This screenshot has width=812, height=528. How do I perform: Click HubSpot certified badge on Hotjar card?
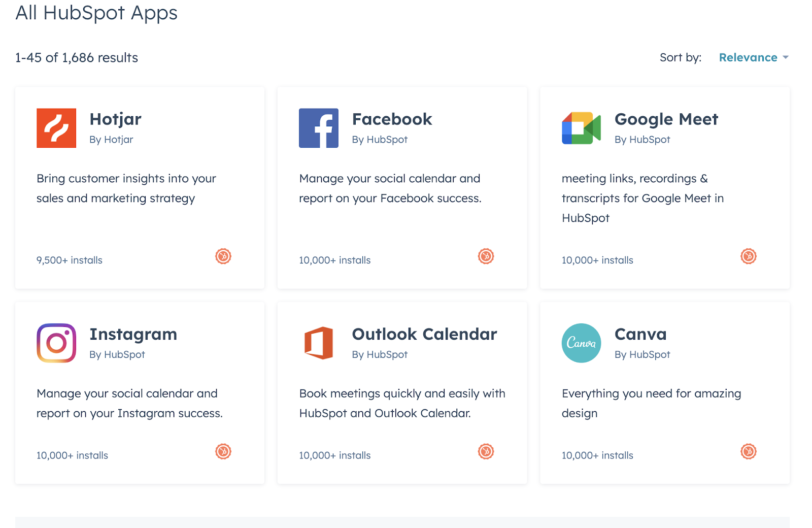[x=223, y=256]
